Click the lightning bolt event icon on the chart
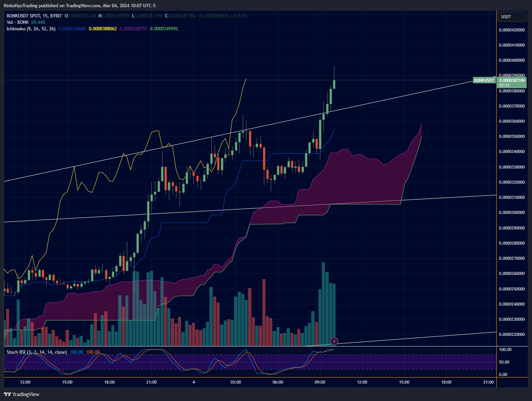This screenshot has width=532, height=401. coord(334,342)
